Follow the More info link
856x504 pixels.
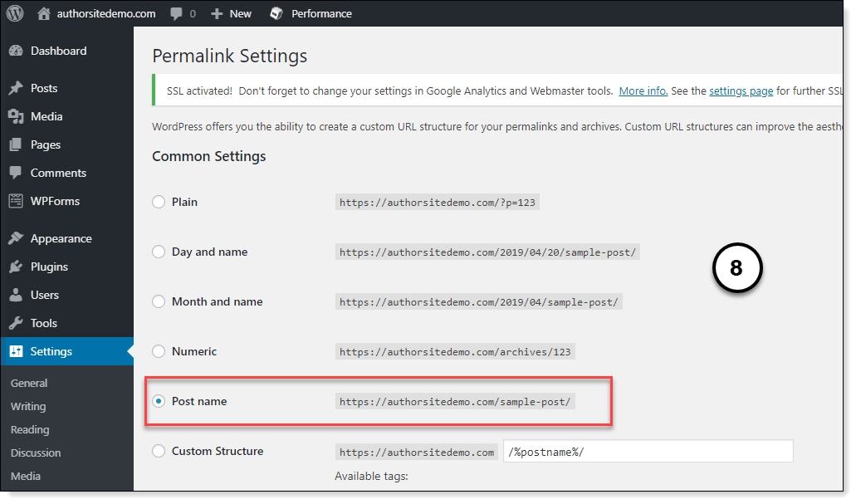(x=643, y=91)
